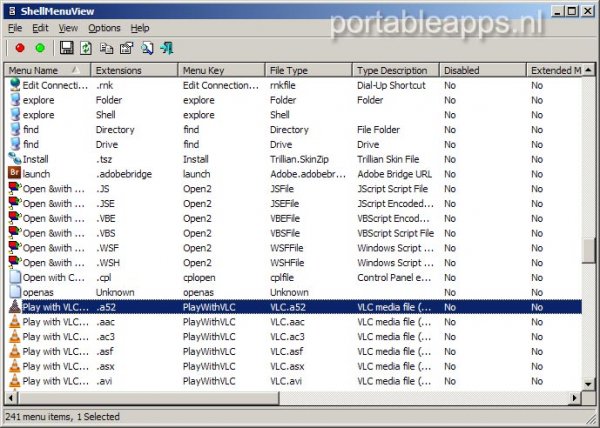The width and height of the screenshot is (600, 428).
Task: Click the Copy Selected Items icon
Action: [x=106, y=48]
